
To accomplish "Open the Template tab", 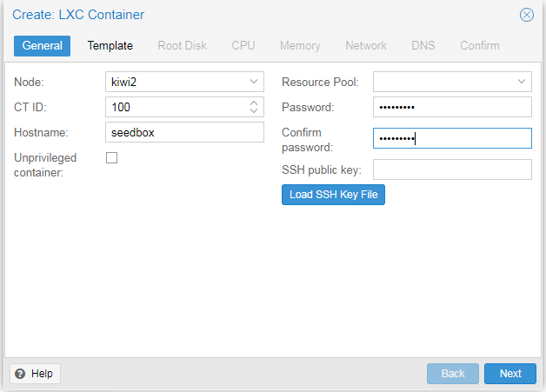I will tap(110, 45).
